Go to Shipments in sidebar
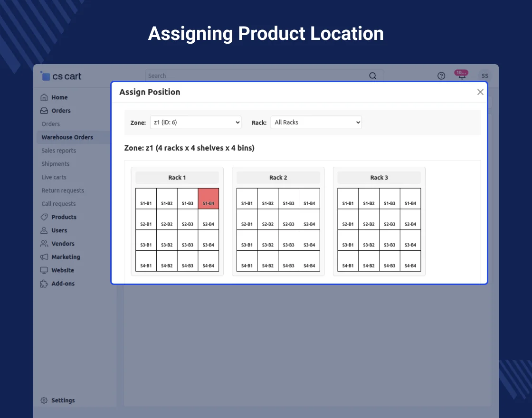This screenshot has width=532, height=418. pyautogui.click(x=55, y=164)
